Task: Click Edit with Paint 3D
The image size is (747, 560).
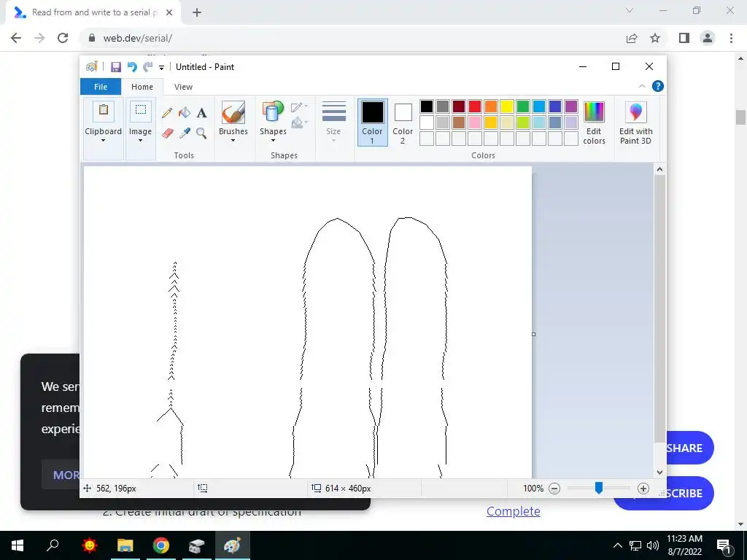Action: click(x=635, y=122)
